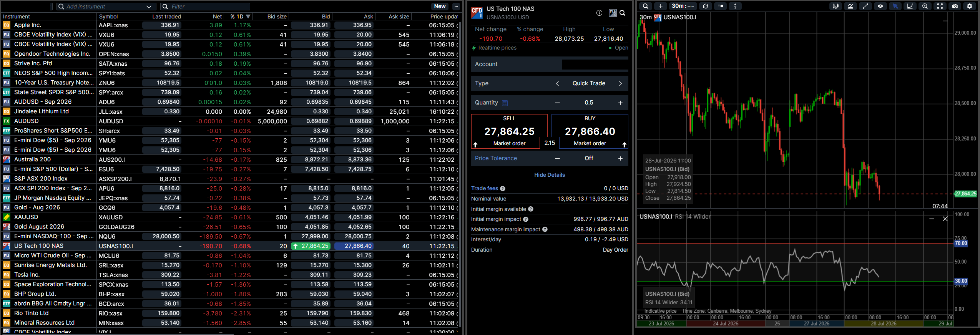Select the Account field in trade ticket
The width and height of the screenshot is (980, 335).
550,64
